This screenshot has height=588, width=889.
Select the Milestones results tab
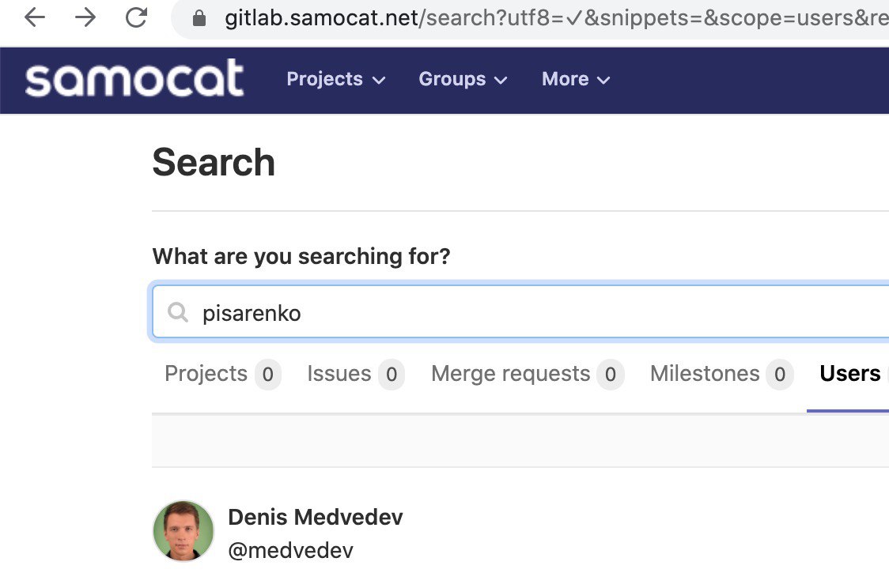705,374
